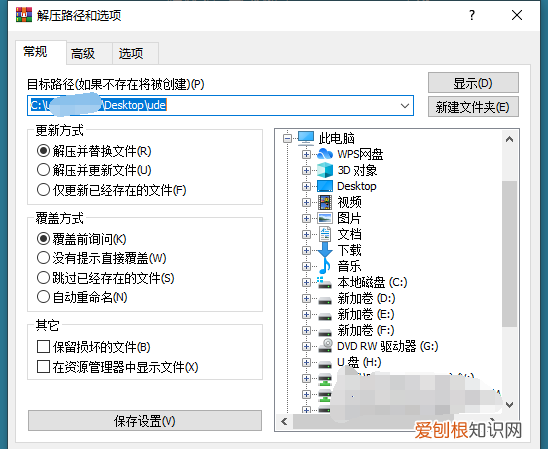Expand the 文档 tree node
548x449 pixels.
(306, 234)
